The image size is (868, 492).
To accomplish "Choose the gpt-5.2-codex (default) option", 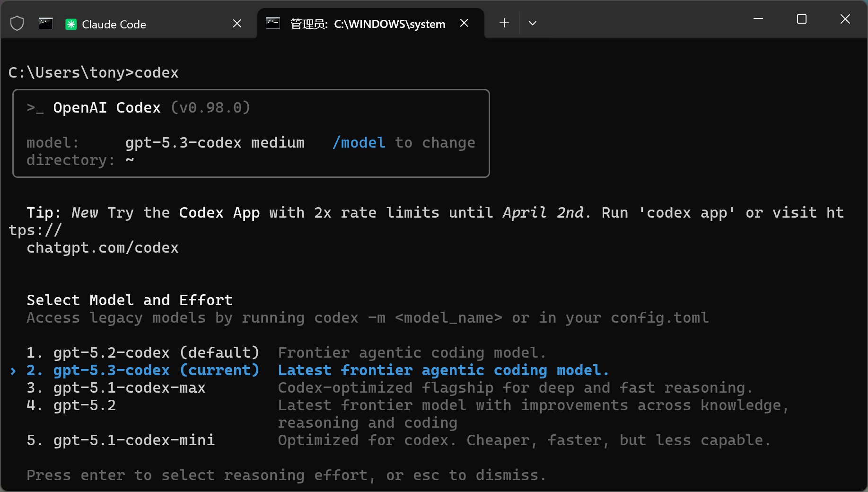I will (156, 352).
